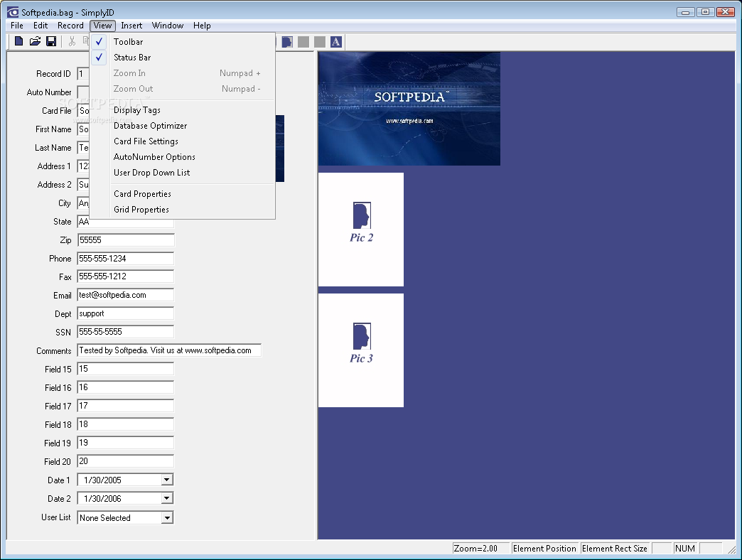Viewport: 742px width, 560px height.
Task: Click the New file toolbar icon
Action: [x=19, y=42]
